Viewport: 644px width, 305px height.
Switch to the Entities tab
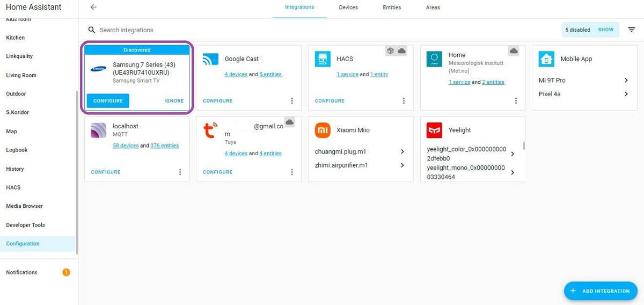tap(392, 8)
